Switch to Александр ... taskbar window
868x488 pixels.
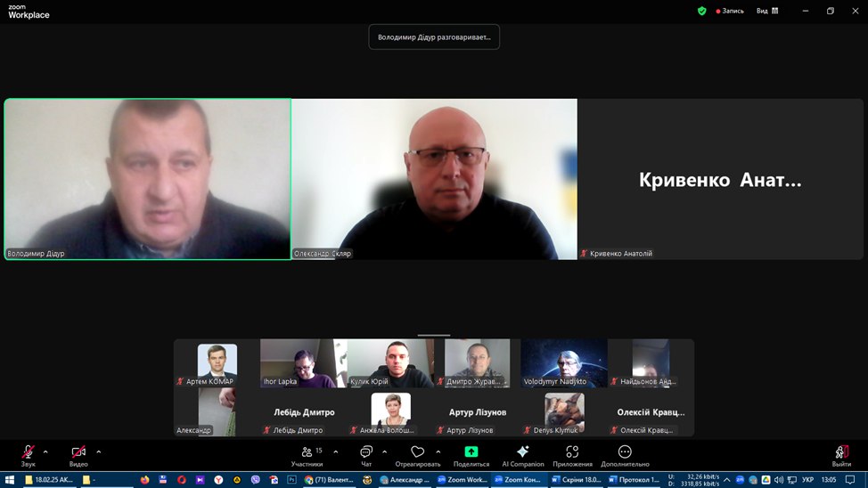(405, 480)
